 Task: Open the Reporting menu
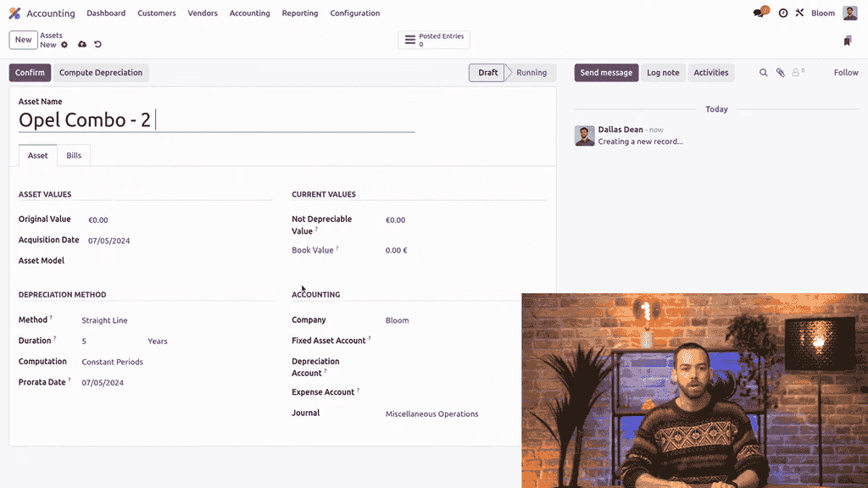[x=300, y=14]
